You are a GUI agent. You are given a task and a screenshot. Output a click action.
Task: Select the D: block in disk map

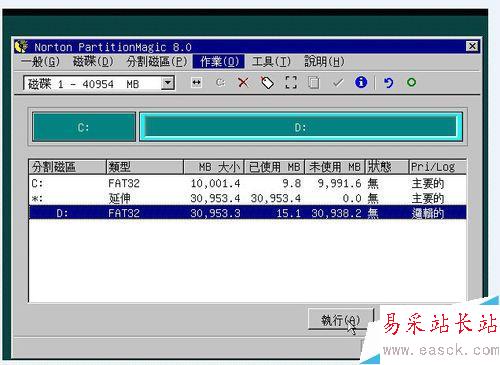click(301, 127)
